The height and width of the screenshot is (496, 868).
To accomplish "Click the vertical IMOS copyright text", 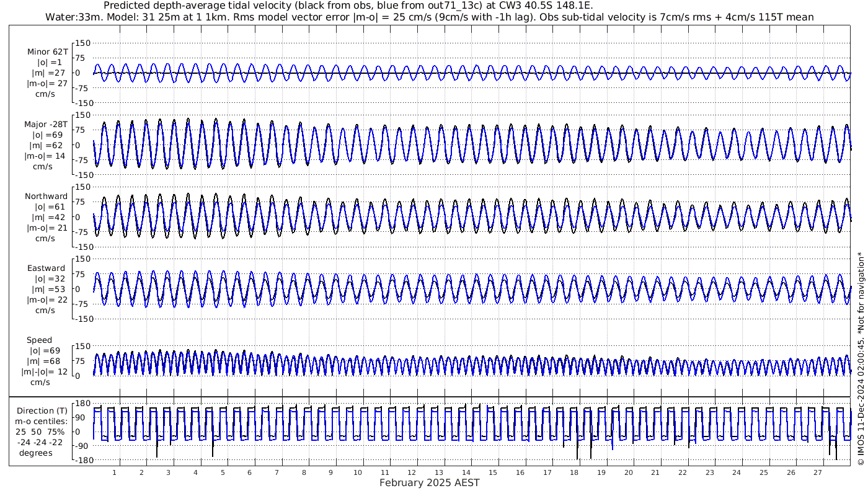I will [860, 358].
